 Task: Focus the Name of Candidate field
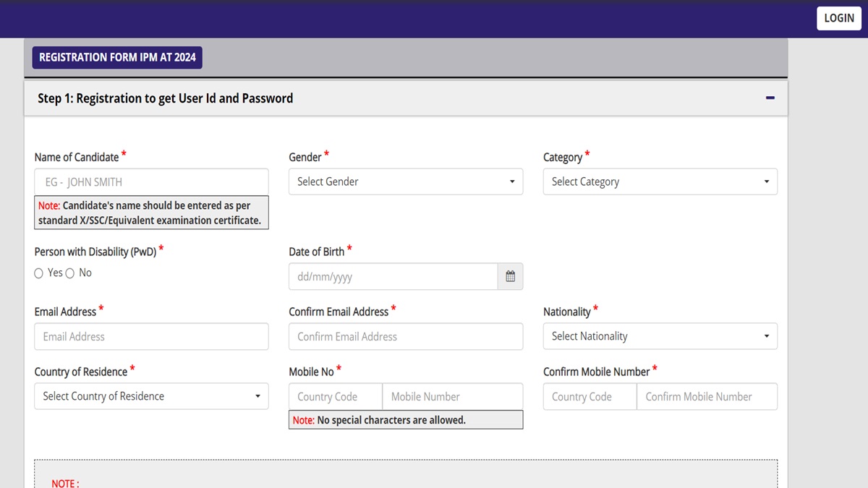151,182
